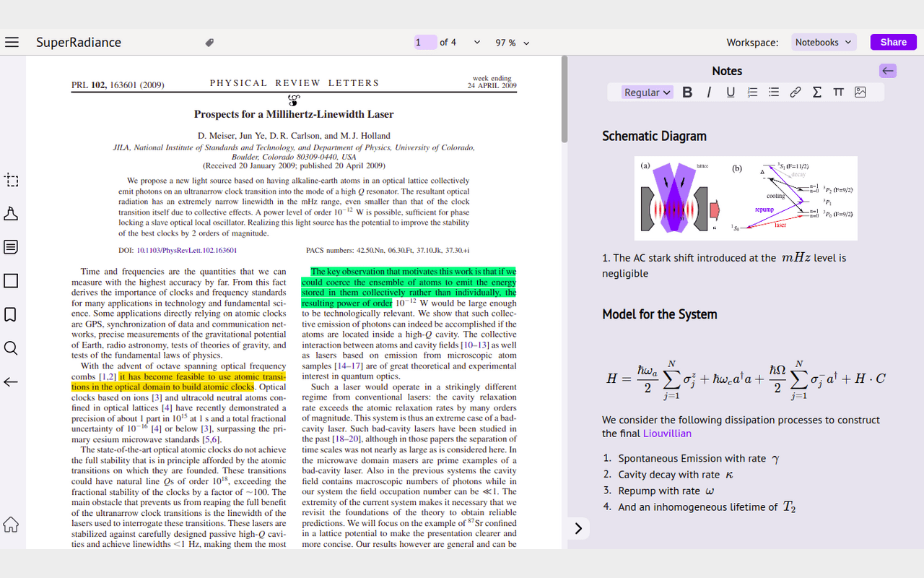The height and width of the screenshot is (578, 924).
Task: Click the paper title Prospects for a Millihertz-Linewidth Laser
Action: coord(294,114)
